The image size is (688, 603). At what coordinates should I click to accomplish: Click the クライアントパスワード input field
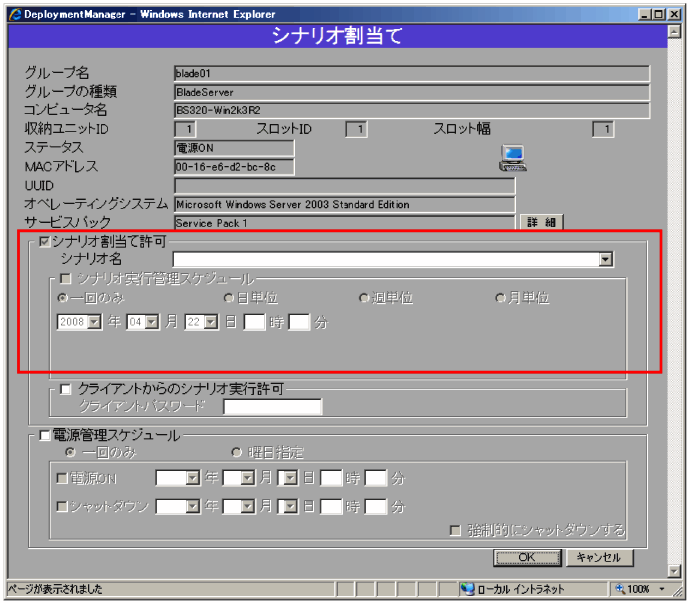point(272,407)
